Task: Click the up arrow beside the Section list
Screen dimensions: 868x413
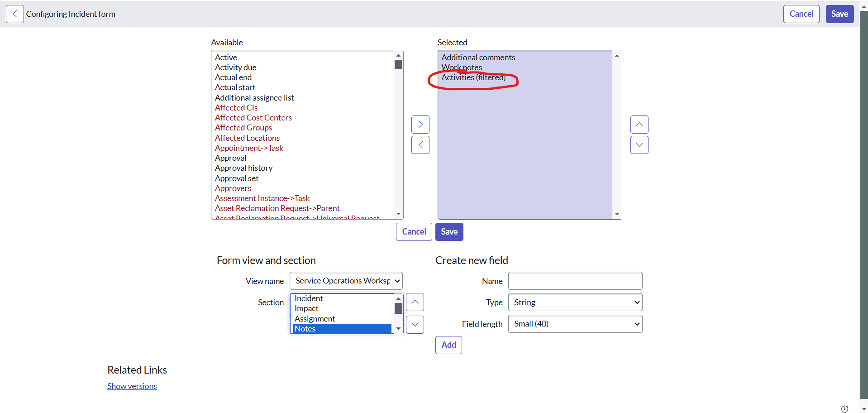Action: pos(415,302)
